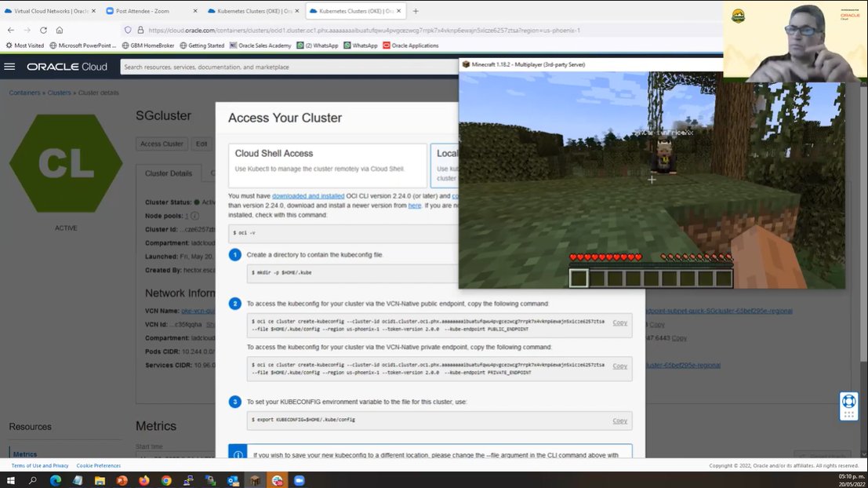
Task: Open the endpoint-subnet-quick-SGcluster regional link
Action: [719, 311]
